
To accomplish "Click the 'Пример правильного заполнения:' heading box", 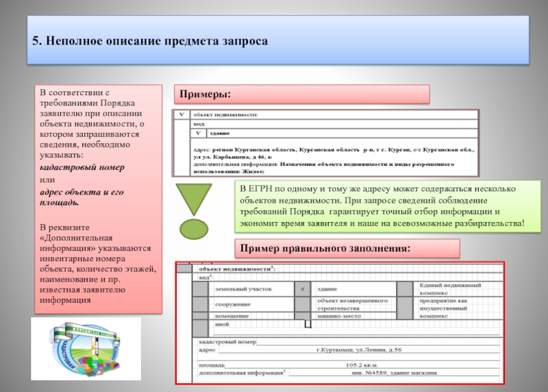I will tap(347, 248).
